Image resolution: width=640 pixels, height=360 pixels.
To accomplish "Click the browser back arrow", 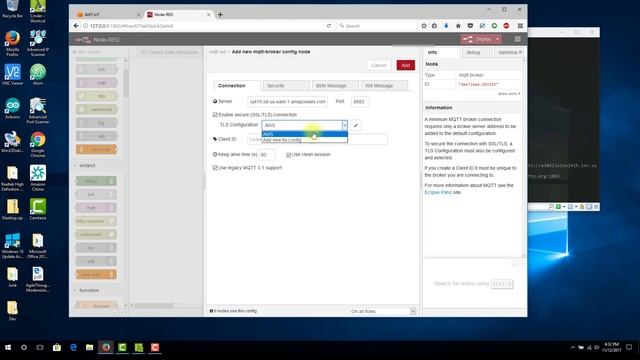I will tap(76, 26).
